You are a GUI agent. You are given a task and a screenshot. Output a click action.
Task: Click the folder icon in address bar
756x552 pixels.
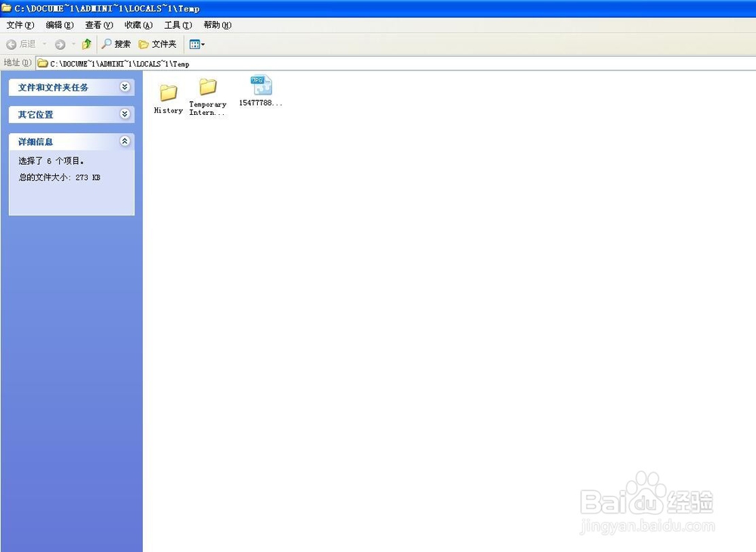pos(43,64)
